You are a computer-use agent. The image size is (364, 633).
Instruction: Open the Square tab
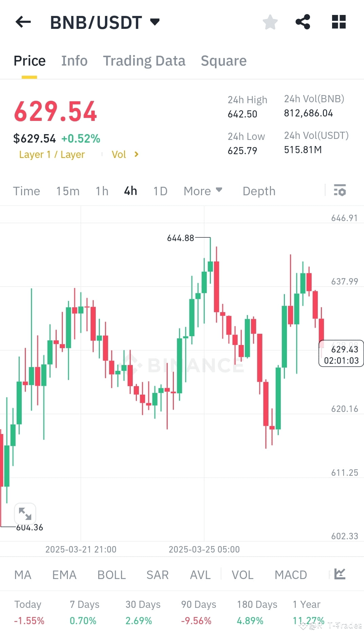pyautogui.click(x=223, y=60)
